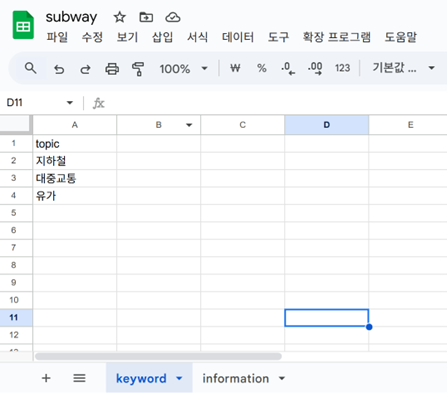Screen dimensions: 447x393
Task: Open the 삽입 menu
Action: click(x=162, y=37)
